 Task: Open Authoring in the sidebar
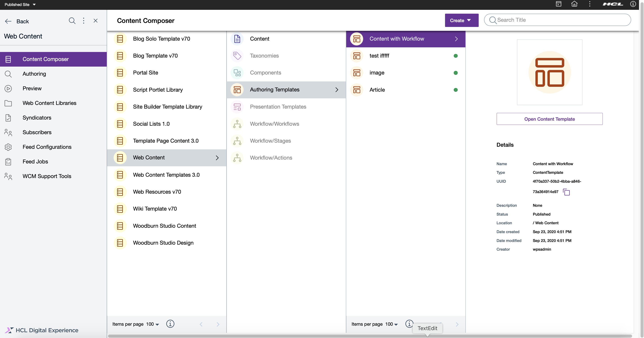53,74
